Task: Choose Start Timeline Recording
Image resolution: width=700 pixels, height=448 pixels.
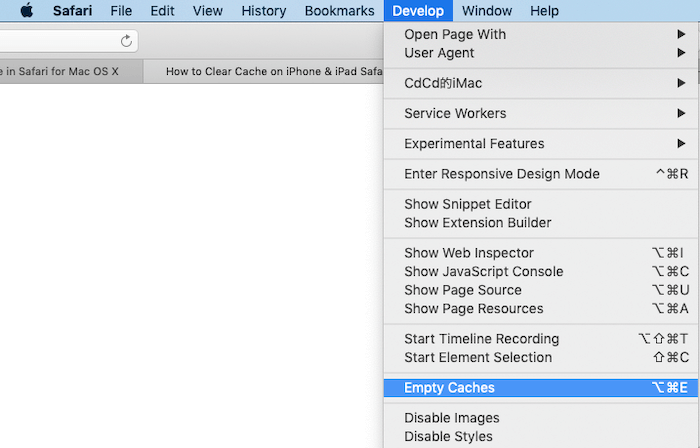Action: [541, 339]
